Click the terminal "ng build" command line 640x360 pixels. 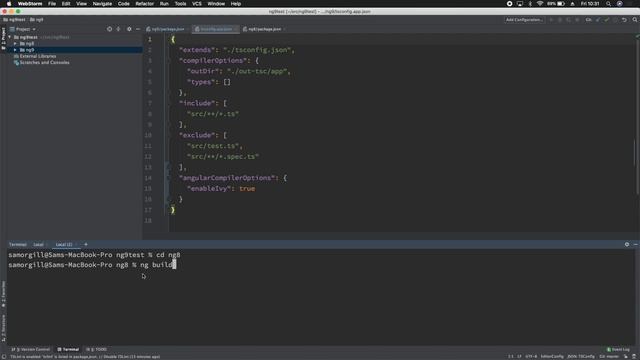tap(92, 265)
